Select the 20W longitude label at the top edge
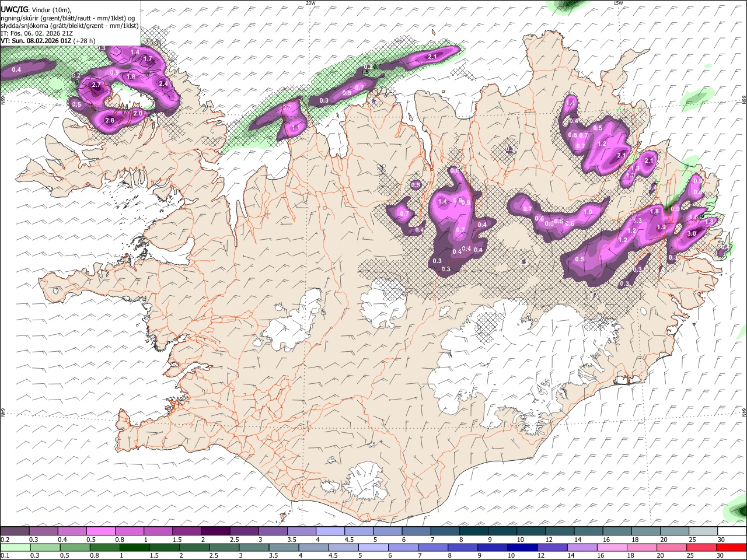This screenshot has width=747, height=560. (x=310, y=3)
